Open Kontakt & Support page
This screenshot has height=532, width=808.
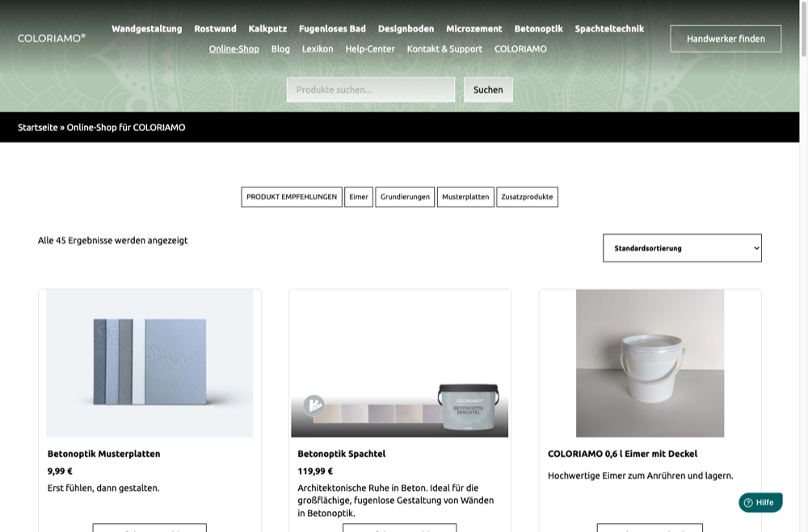[x=444, y=49]
